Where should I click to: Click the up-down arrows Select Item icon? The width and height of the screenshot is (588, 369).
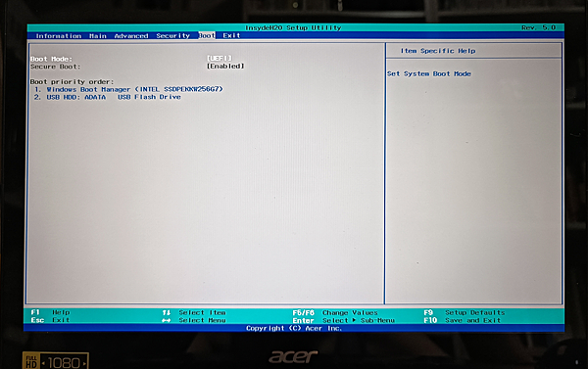[167, 313]
